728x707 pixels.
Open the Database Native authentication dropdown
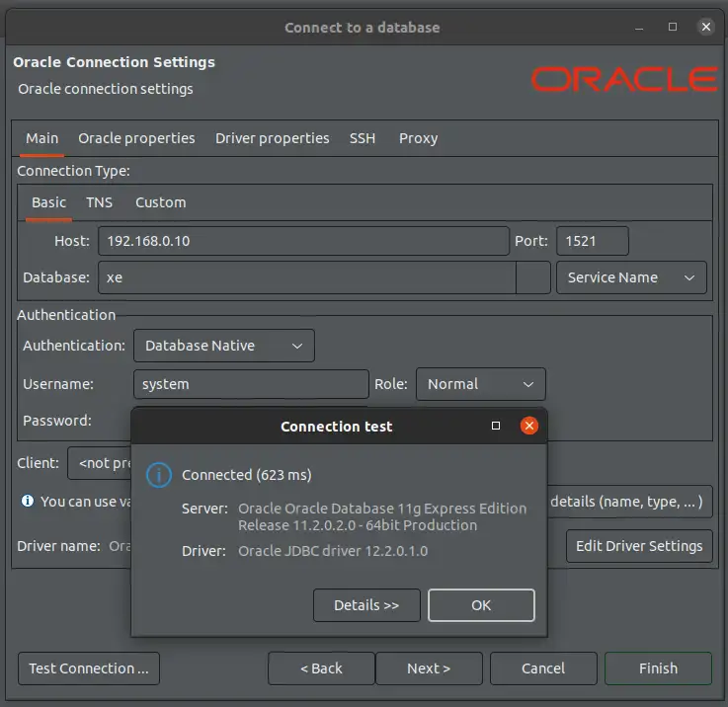point(224,346)
